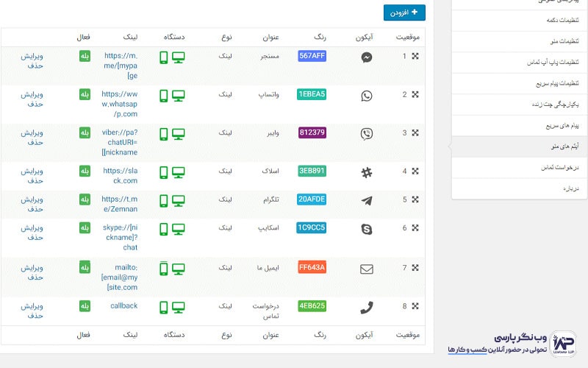Click the desktop device icon in Messenger row
This screenshot has width=588, height=368.
(x=178, y=57)
